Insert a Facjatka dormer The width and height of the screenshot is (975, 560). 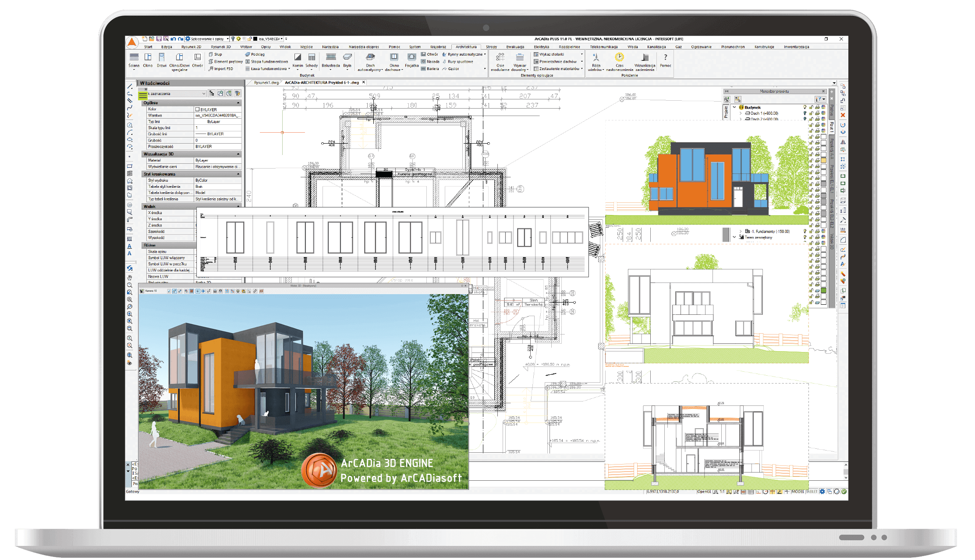pos(412,60)
